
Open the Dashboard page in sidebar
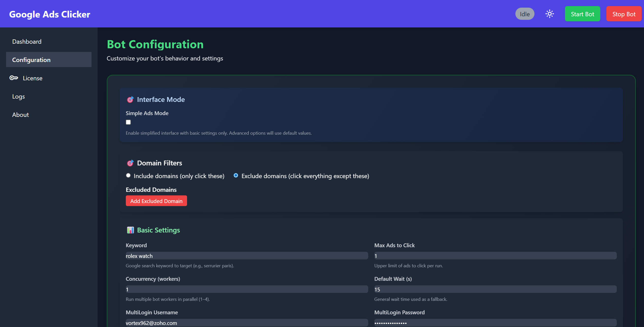(27, 41)
